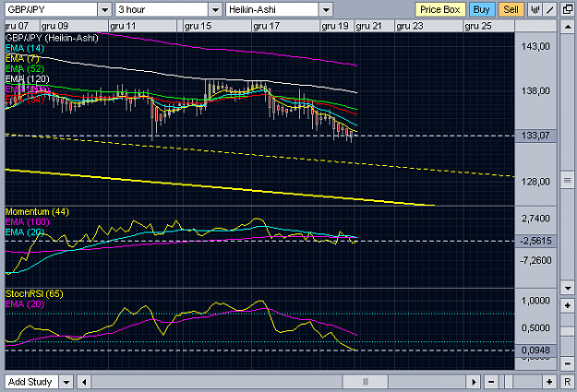This screenshot has height=392, width=577.
Task: Click the 138,00 price axis label
Action: pyautogui.click(x=535, y=90)
